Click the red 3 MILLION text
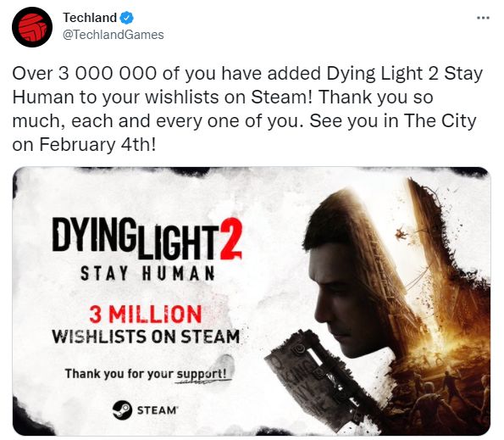 click(x=146, y=315)
